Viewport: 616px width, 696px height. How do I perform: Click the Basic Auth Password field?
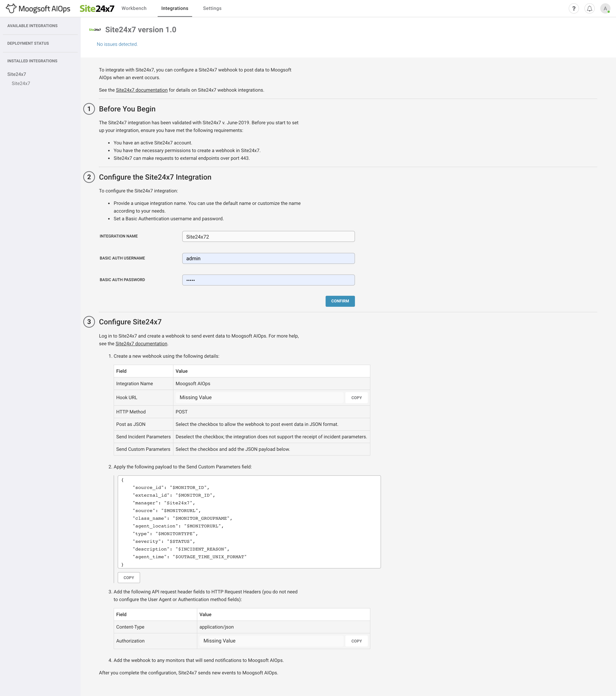coord(268,280)
